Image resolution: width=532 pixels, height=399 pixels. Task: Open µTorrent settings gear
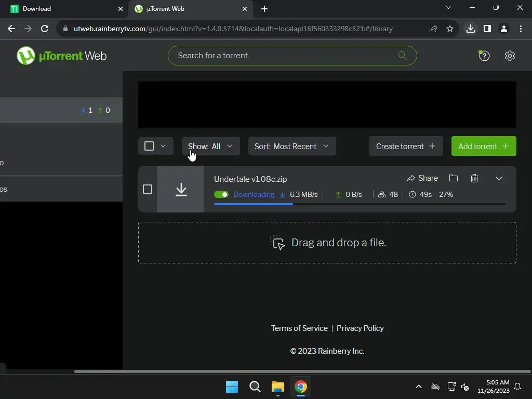pos(510,56)
